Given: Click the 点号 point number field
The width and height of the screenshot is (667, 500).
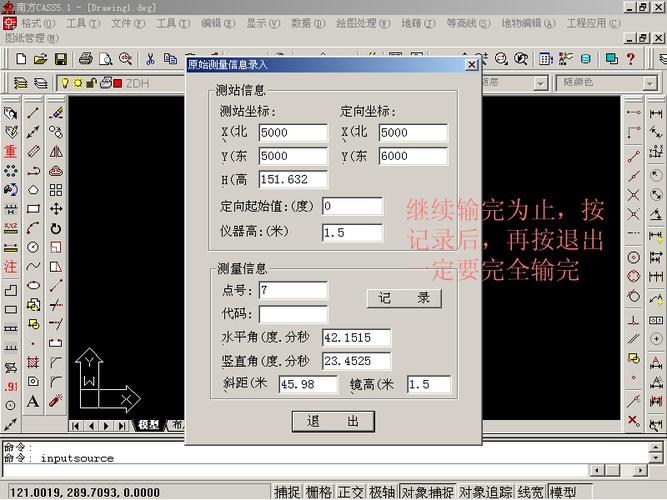Looking at the screenshot, I should point(293,290).
